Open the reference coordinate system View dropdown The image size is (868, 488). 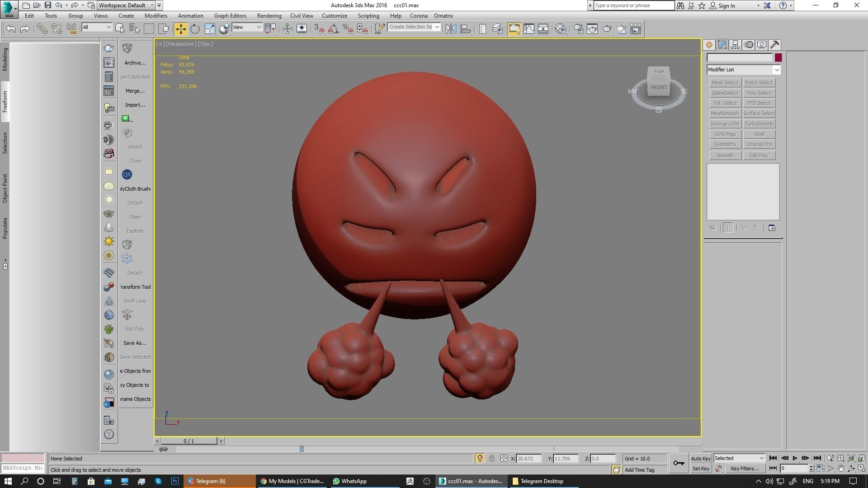247,27
